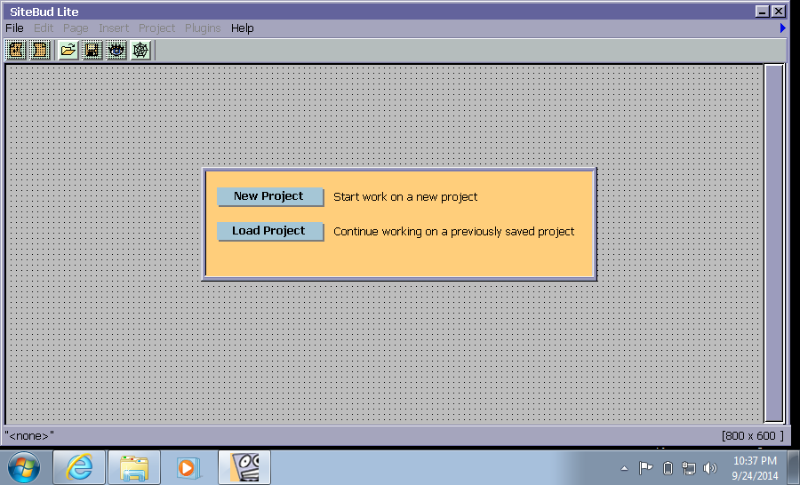Open Windows Media Player from taskbar

[x=188, y=467]
